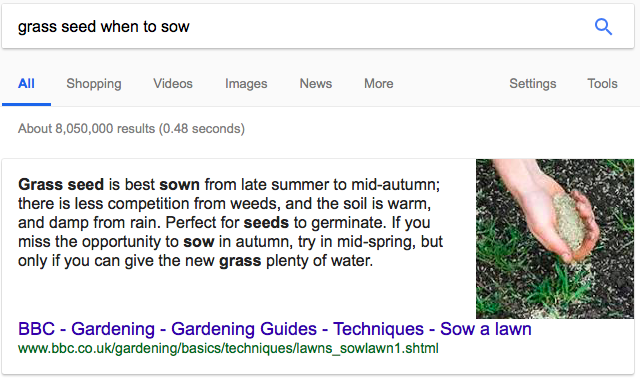Open the Settings dropdown menu
The image size is (640, 379).
click(533, 84)
